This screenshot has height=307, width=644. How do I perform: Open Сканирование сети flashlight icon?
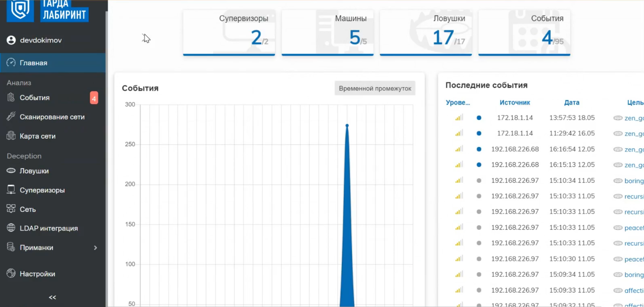point(11,116)
